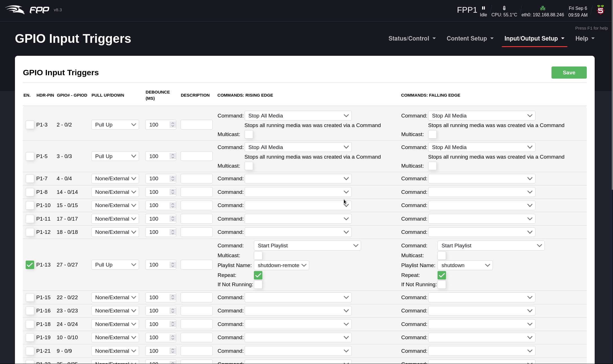The width and height of the screenshot is (613, 364).
Task: Open P1-13 falling edge Start Playlist dropdown
Action: pos(491,246)
